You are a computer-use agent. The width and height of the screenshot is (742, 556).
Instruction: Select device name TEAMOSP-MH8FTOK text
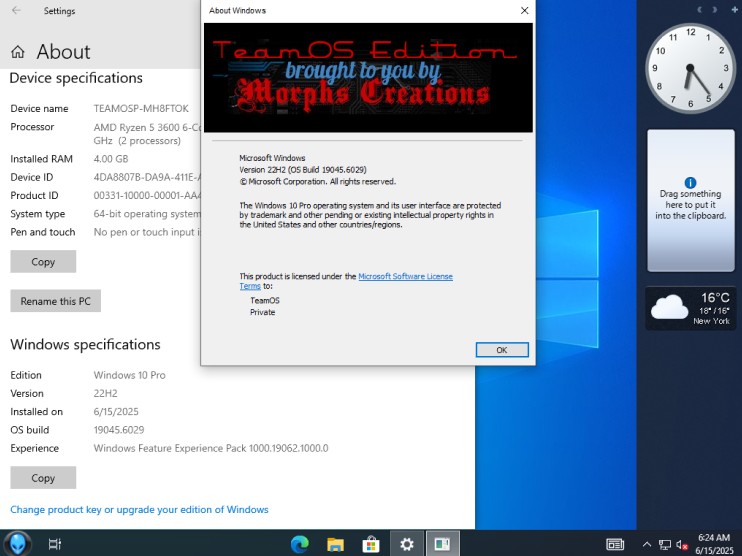pyautogui.click(x=141, y=108)
